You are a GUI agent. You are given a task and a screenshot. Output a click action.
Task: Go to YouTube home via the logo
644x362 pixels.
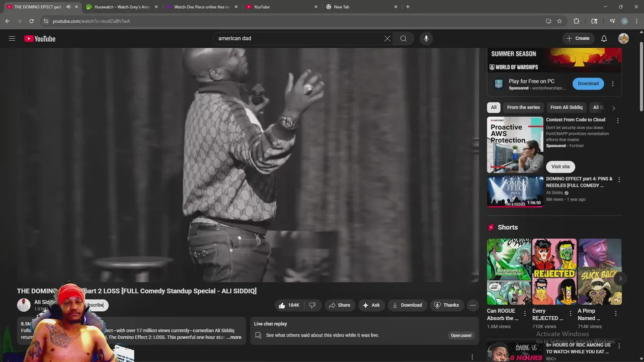point(40,39)
